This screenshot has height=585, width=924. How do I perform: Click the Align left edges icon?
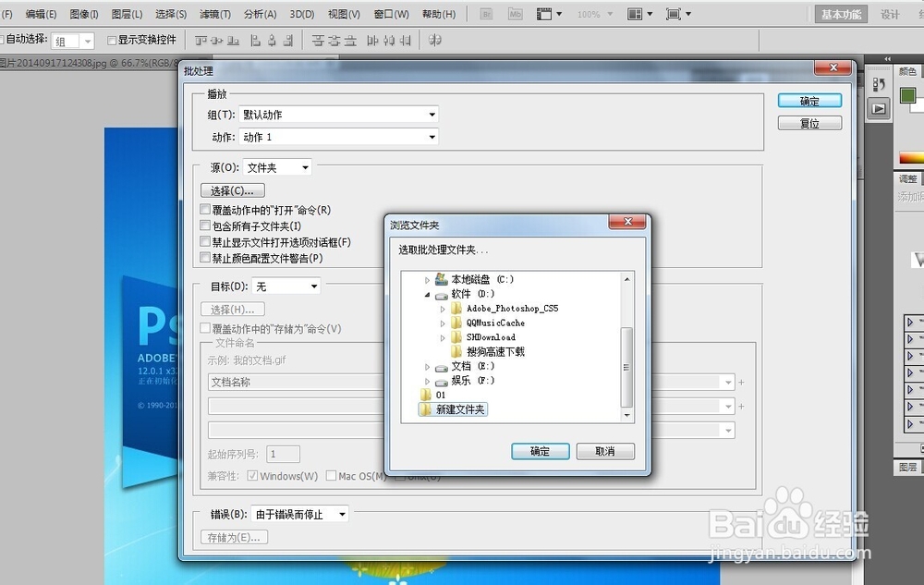tap(256, 40)
